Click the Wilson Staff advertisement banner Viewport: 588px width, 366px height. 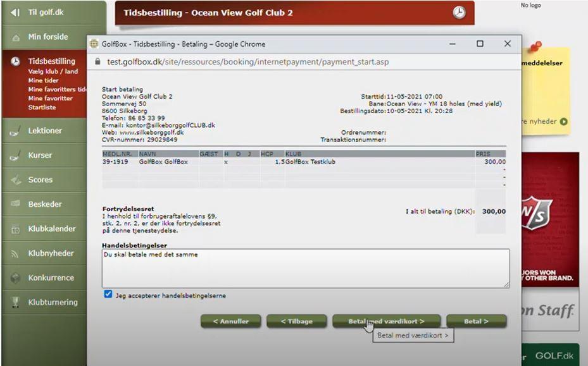[x=550, y=241]
